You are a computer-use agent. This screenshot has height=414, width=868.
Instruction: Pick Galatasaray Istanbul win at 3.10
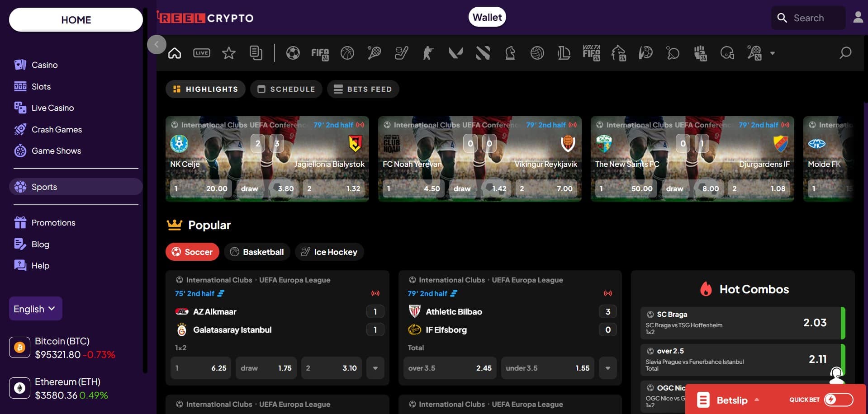point(331,368)
